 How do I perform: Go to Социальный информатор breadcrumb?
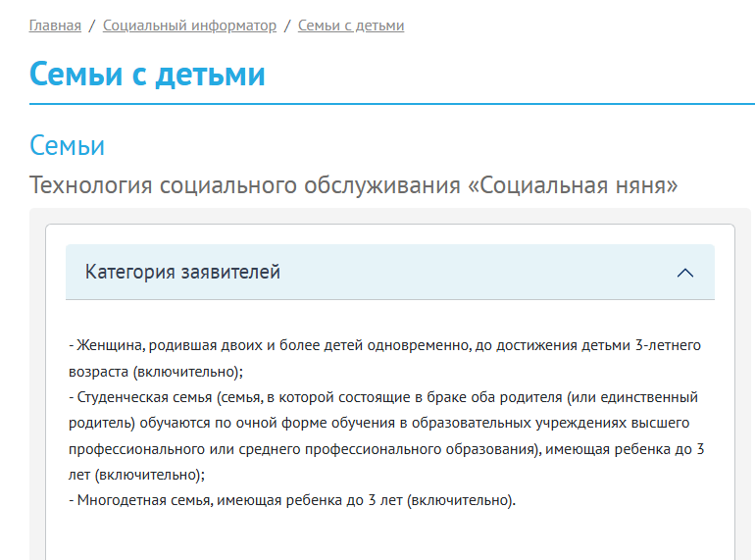(x=189, y=25)
